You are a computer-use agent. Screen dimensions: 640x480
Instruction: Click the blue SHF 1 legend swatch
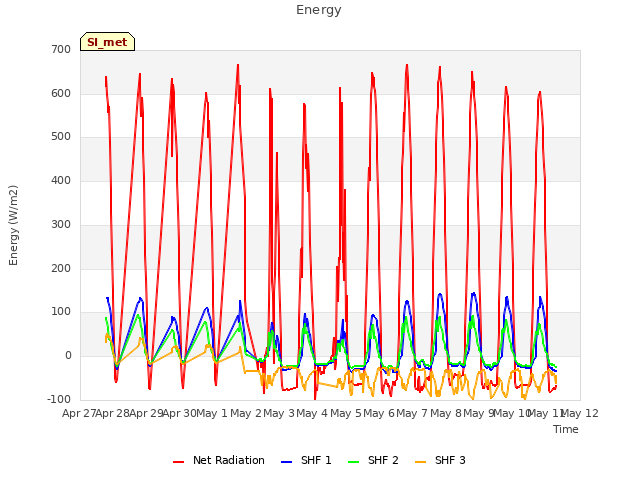tap(287, 462)
